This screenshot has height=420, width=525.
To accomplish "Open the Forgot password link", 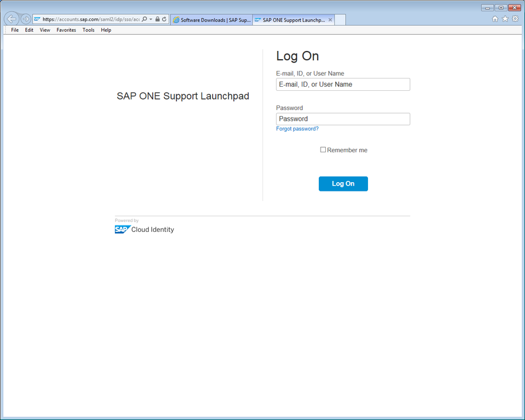I will click(297, 128).
